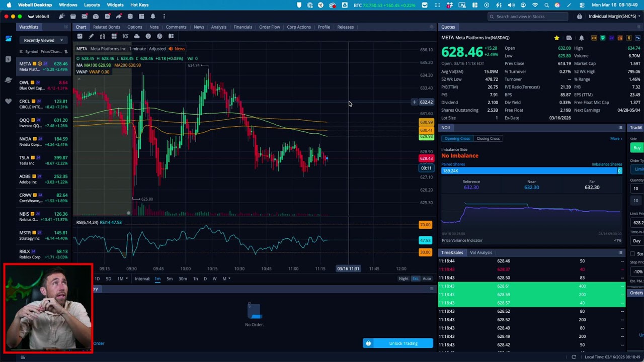Select NVDA in the watchlist
This screenshot has width=644, height=362.
click(43, 141)
